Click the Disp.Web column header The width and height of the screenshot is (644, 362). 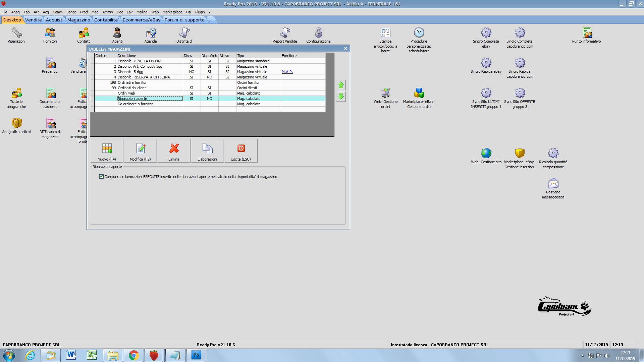tap(209, 56)
